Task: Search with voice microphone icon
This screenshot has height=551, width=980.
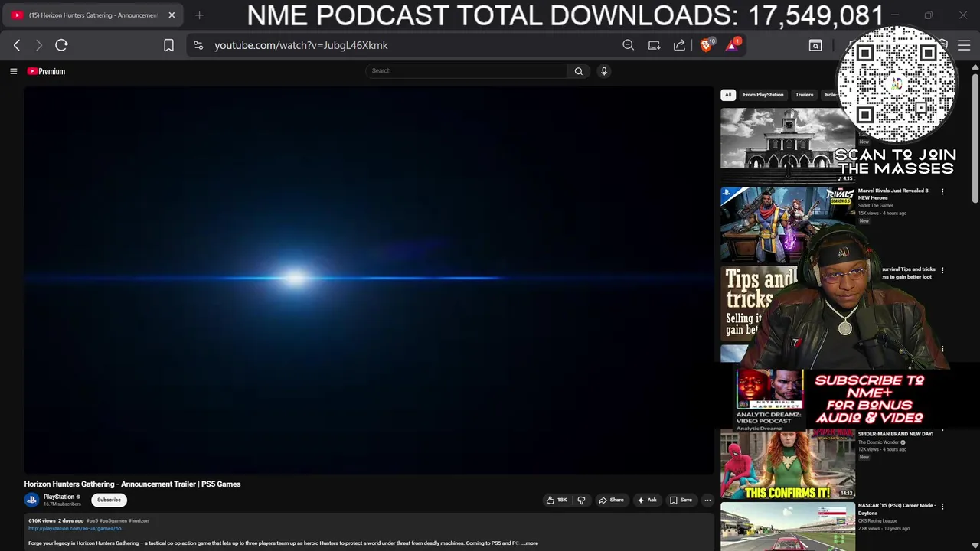Action: coord(604,70)
